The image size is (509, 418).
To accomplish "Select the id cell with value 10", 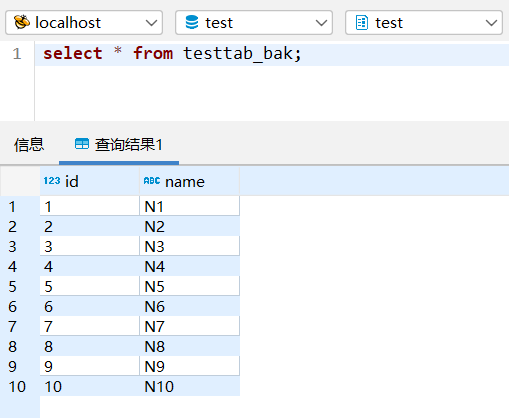I will point(90,386).
